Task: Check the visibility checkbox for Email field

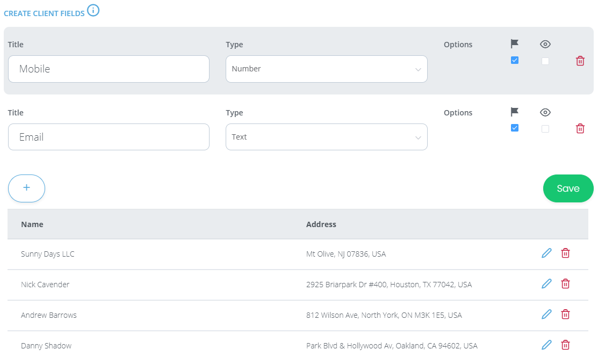Action: (x=545, y=129)
